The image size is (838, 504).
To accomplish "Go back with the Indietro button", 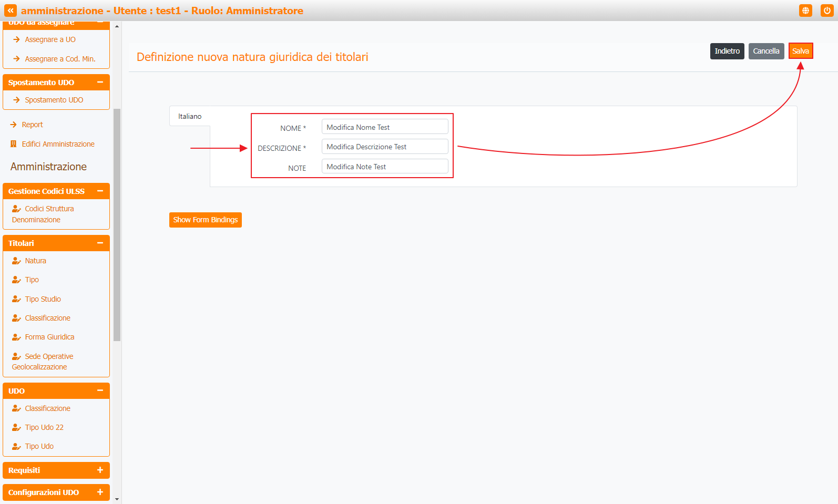I will [x=727, y=51].
